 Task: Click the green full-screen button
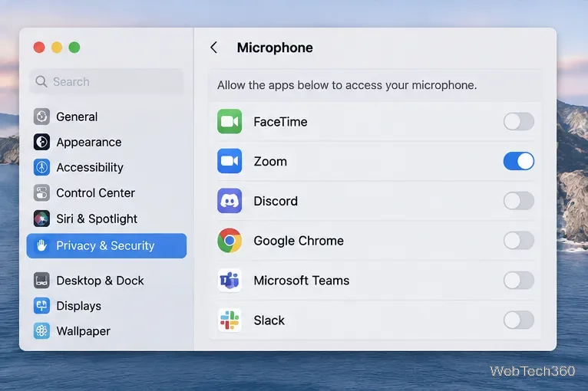click(74, 48)
